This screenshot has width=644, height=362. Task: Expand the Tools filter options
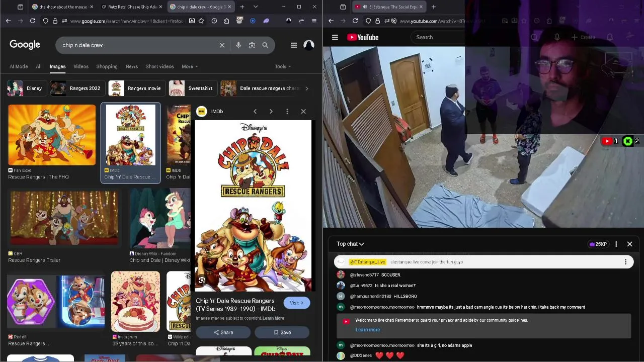(282, 66)
